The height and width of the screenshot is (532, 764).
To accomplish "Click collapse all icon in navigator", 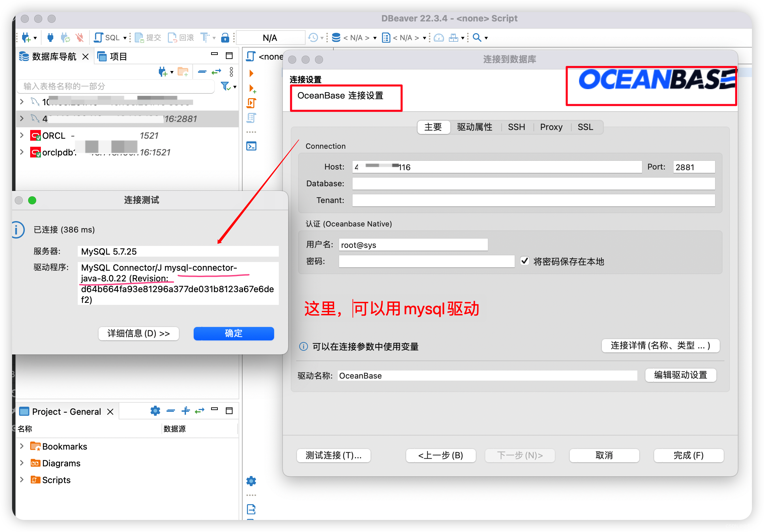I will (x=202, y=72).
